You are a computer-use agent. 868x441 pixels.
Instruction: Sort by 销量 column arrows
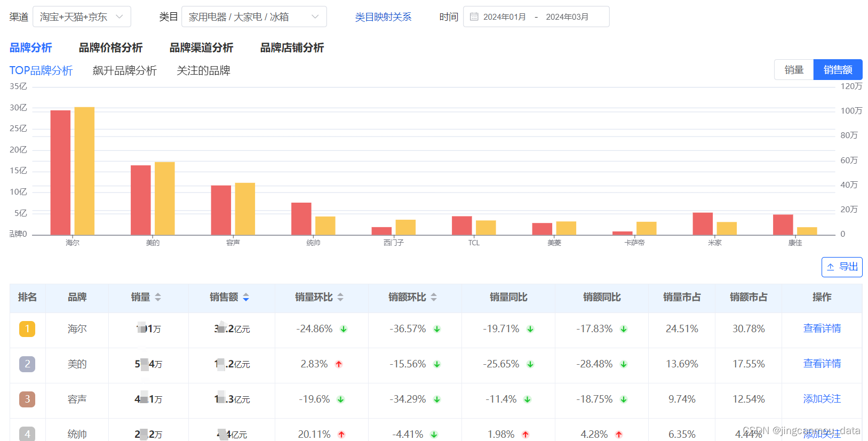pyautogui.click(x=158, y=297)
